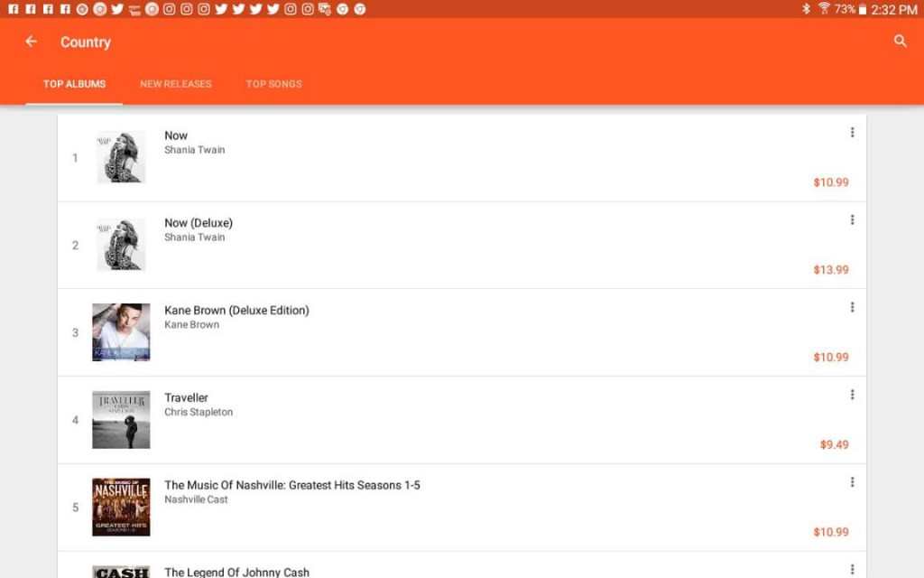
Task: Open the Nashville Greatest Hits album cover
Action: 121,508
